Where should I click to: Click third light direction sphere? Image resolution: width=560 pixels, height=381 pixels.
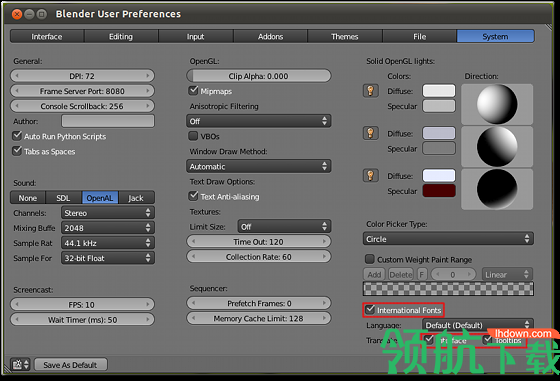tap(497, 189)
